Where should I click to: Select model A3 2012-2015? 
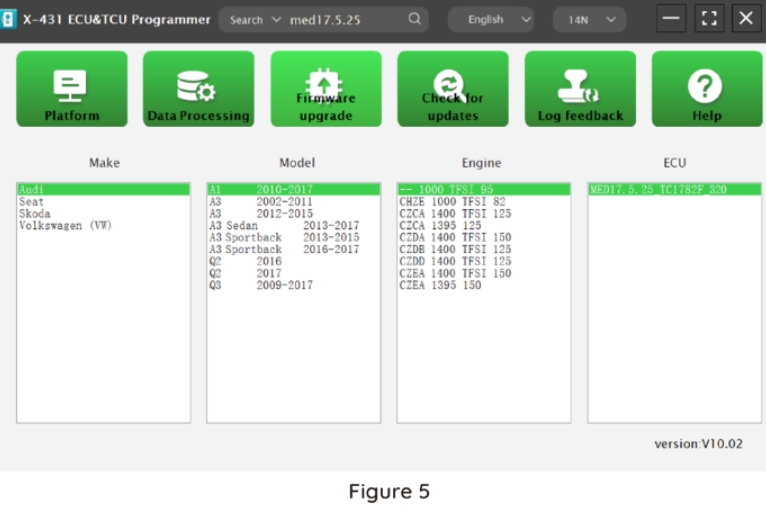294,213
